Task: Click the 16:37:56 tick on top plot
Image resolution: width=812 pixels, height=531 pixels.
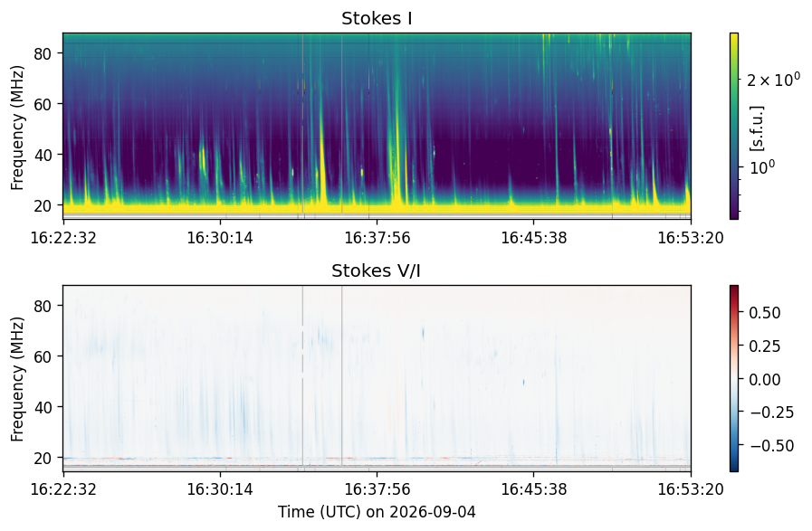Action: point(377,238)
